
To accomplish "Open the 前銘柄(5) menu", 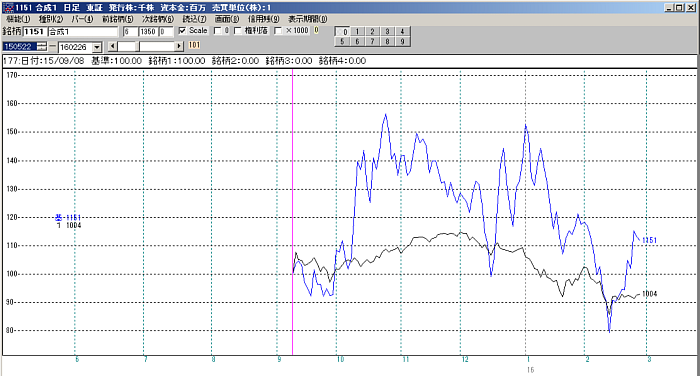I will click(x=117, y=19).
